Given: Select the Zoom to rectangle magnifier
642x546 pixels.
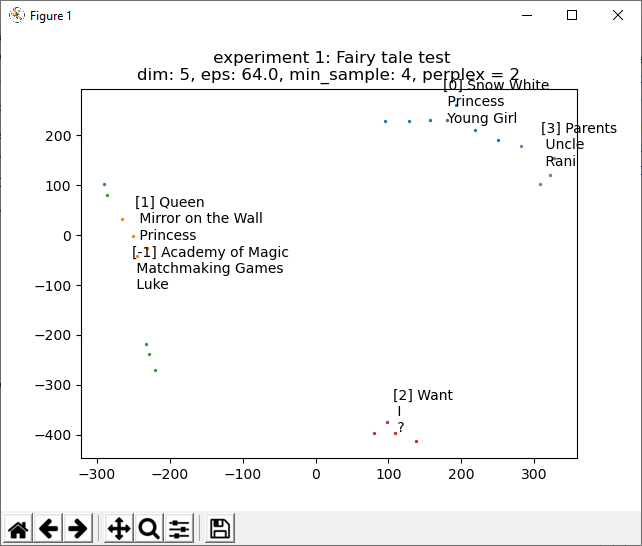Looking at the screenshot, I should pos(149,529).
